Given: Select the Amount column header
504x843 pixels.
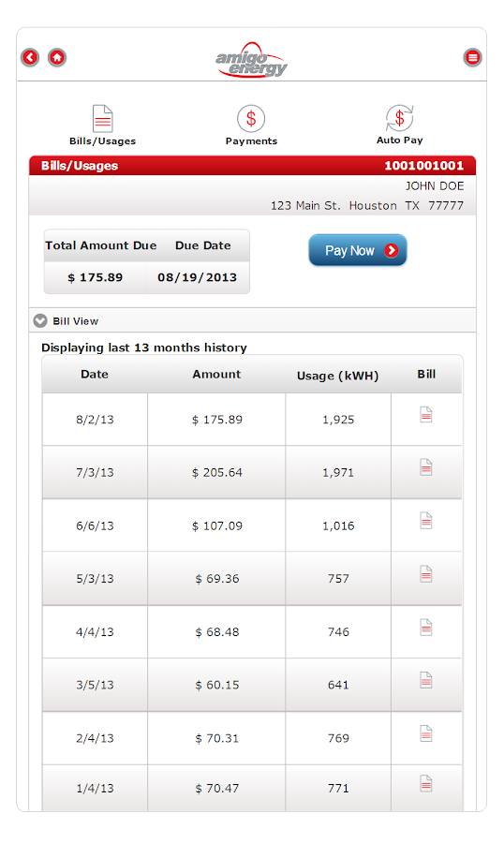Looking at the screenshot, I should tap(216, 374).
